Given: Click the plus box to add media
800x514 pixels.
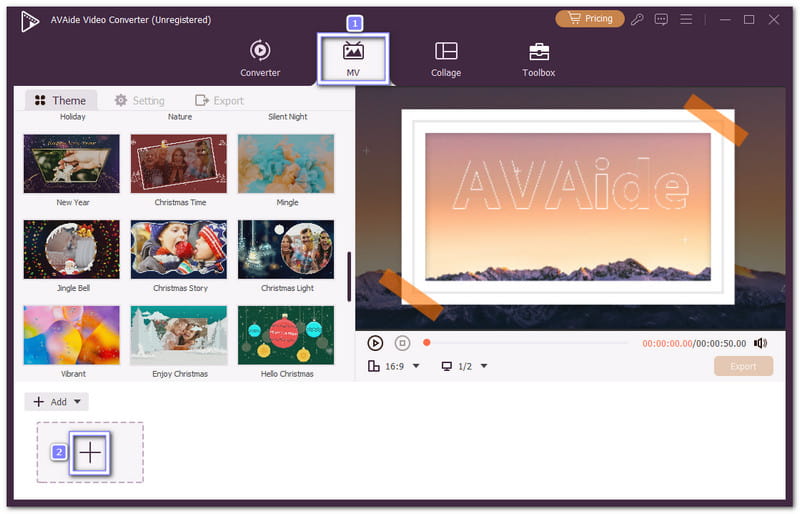Looking at the screenshot, I should tap(90, 453).
